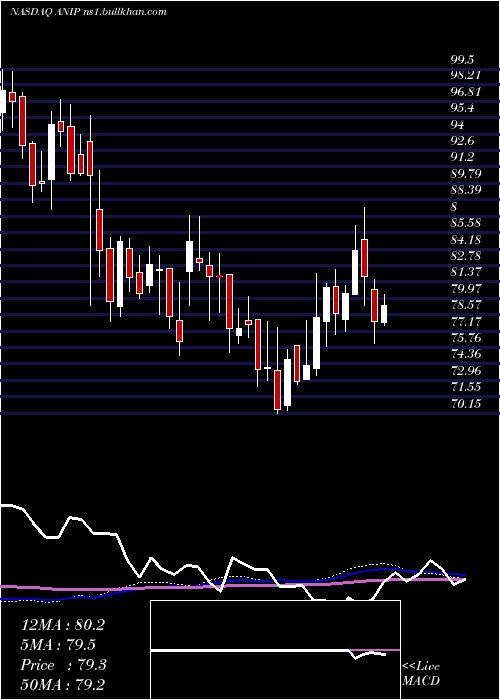
Task: Select the 81.37 price axis label
Action: (x=465, y=272)
